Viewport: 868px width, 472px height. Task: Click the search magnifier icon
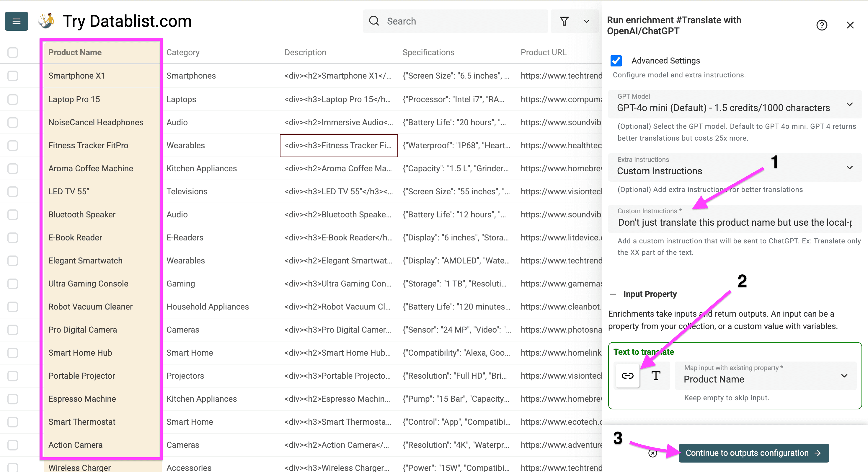click(374, 21)
